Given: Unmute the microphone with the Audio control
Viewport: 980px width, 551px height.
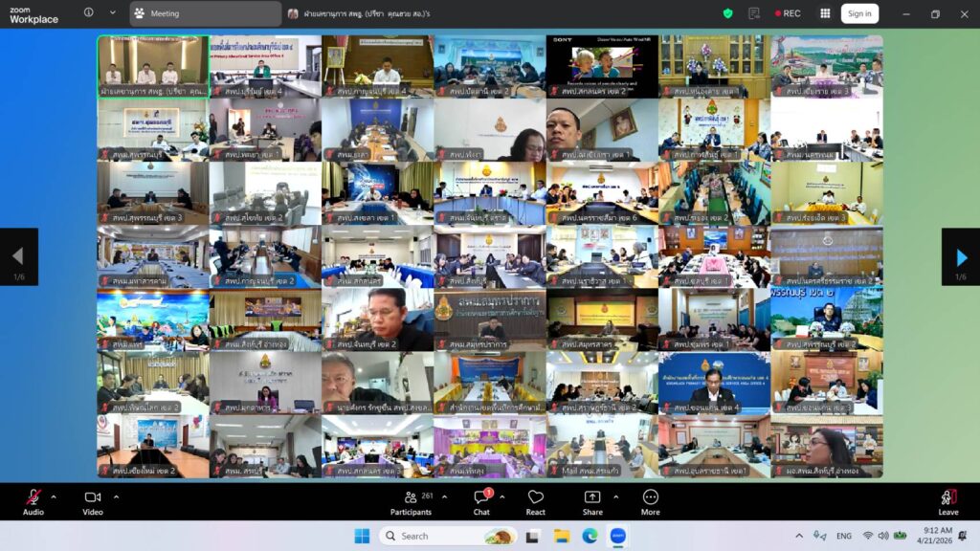Looking at the screenshot, I should 34,501.
